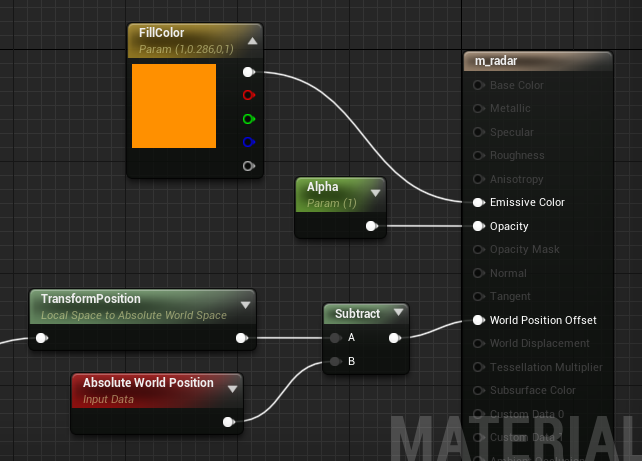This screenshot has height=461, width=642.
Task: Expand the Absolute World Position node arrow
Action: point(233,389)
